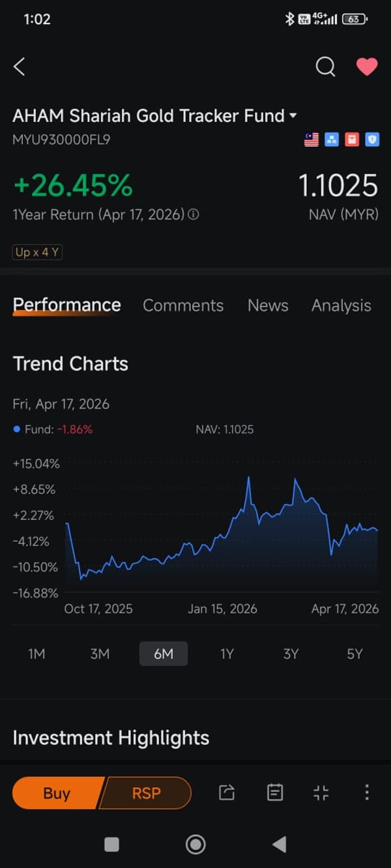Tap the info icon beside 1Year Return
Screen dimensions: 391x868
pos(194,214)
